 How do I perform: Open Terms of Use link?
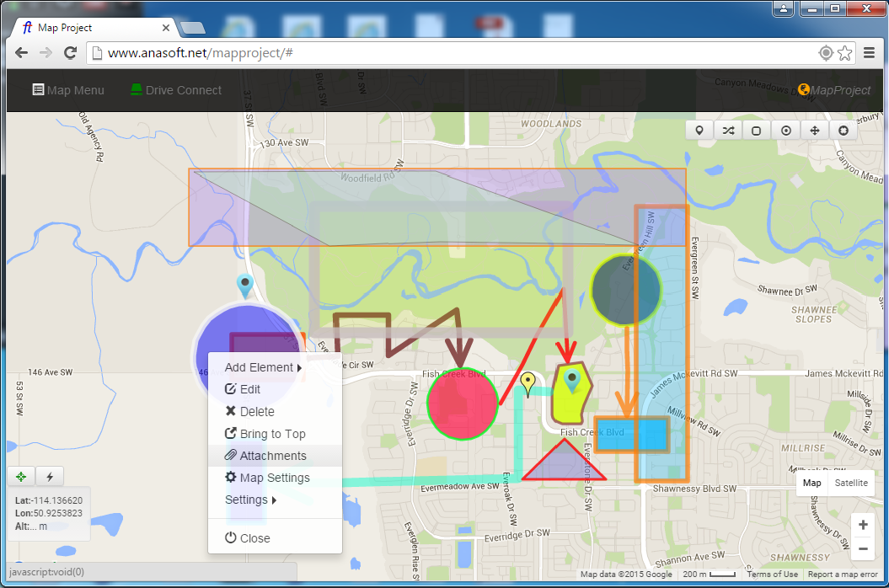[772, 575]
